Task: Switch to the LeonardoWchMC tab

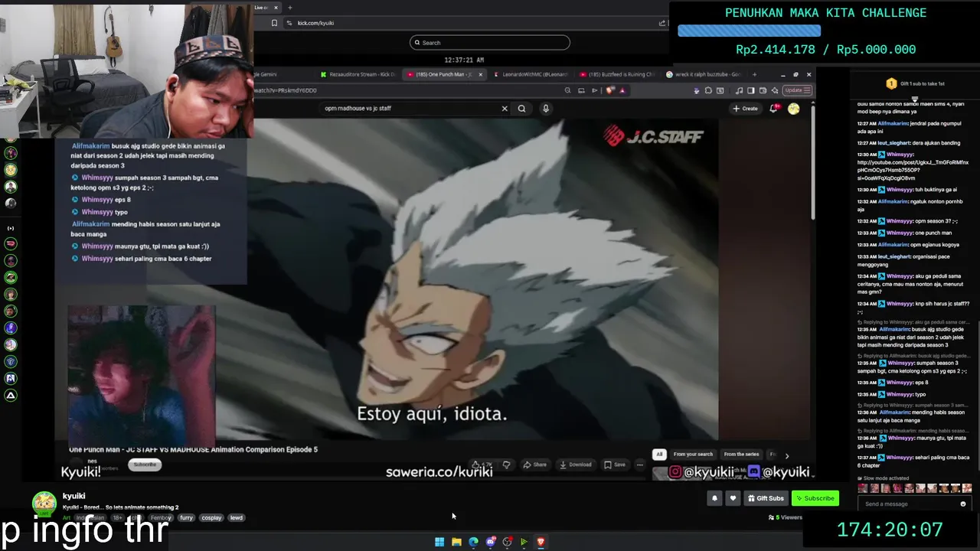Action: tap(531, 74)
